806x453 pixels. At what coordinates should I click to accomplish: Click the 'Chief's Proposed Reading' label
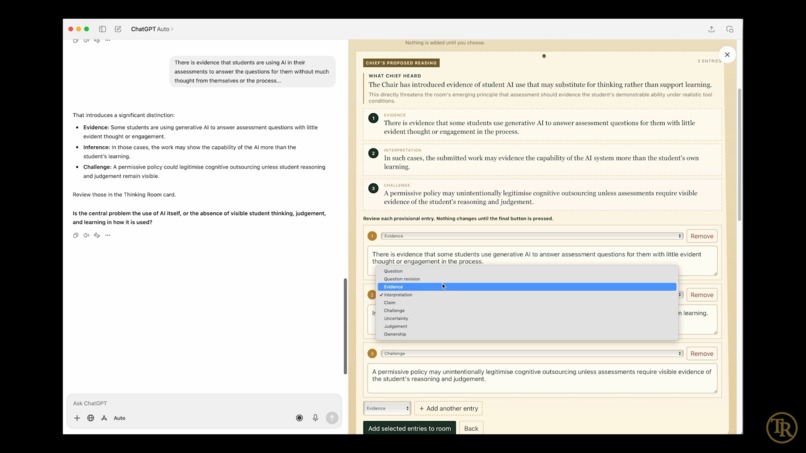pos(401,63)
